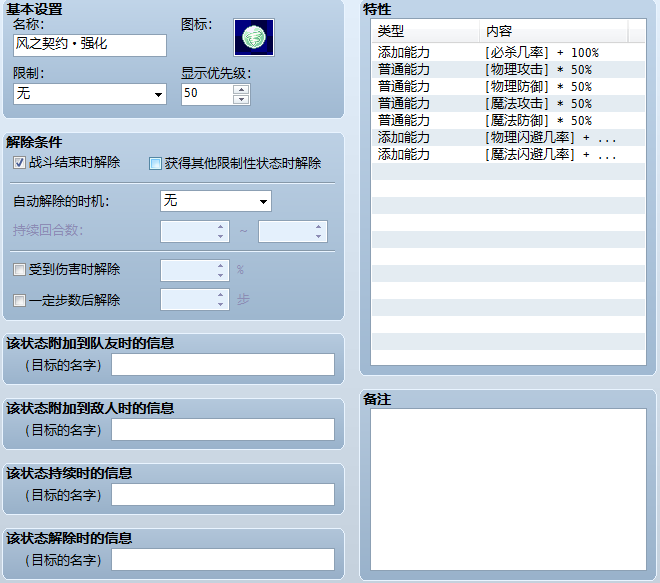Open the 自动解除的时机 dropdown
660x583 pixels.
[216, 201]
